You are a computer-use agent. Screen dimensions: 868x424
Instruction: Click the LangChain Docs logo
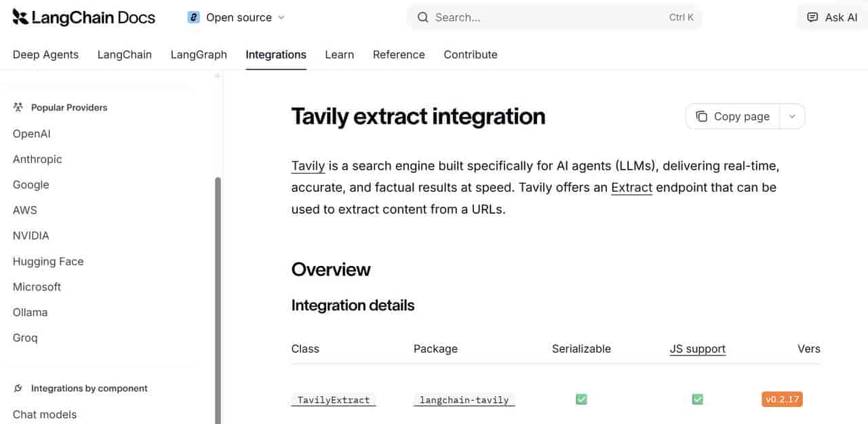[84, 18]
